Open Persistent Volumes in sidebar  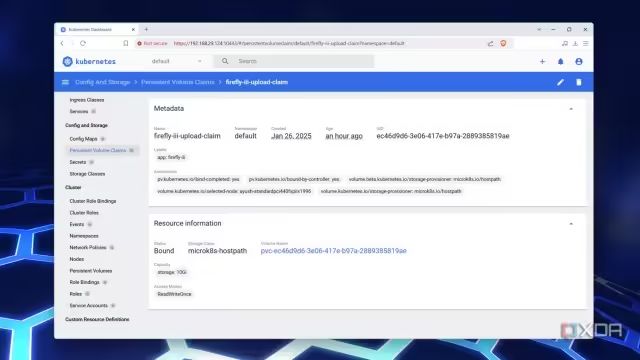point(91,271)
